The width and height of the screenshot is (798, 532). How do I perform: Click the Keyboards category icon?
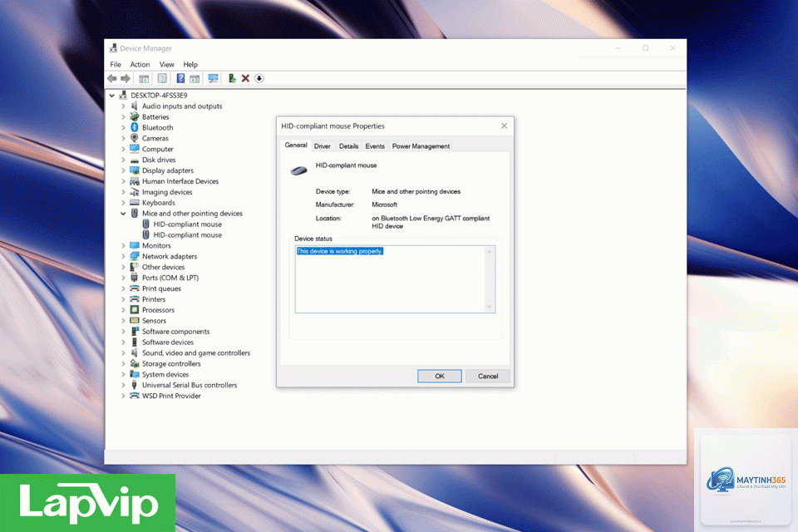(135, 203)
